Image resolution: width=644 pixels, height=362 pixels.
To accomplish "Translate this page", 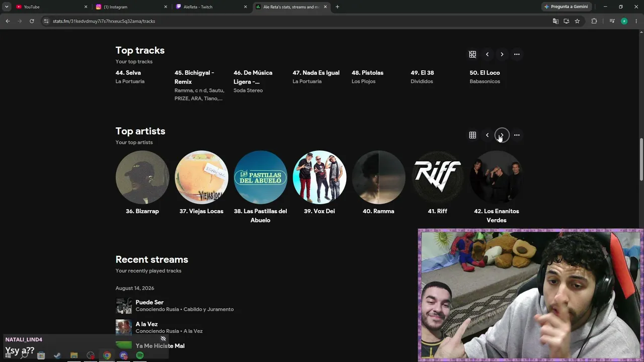I will tap(555, 21).
